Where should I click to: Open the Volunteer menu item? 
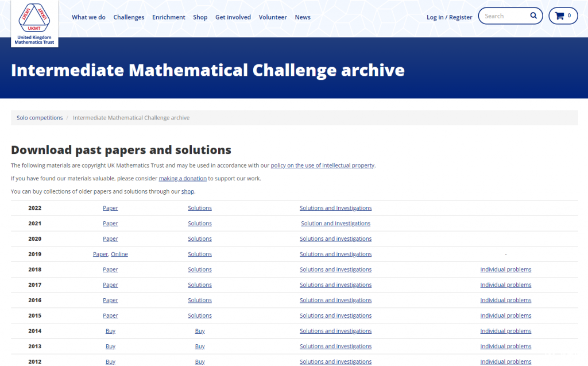[273, 17]
